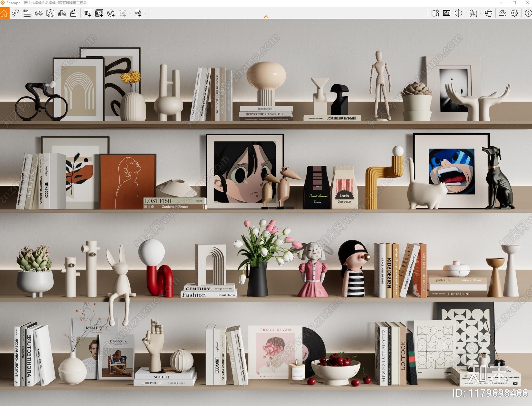Open the Help question mark icon
This screenshot has height=406, width=532.
click(x=528, y=13)
